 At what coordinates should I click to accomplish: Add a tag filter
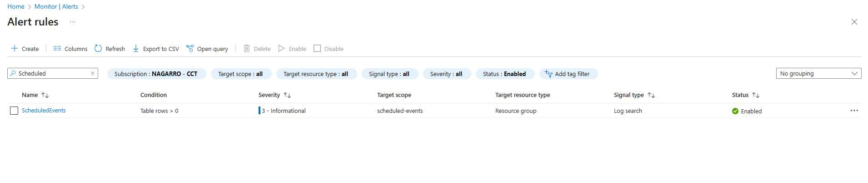click(x=569, y=74)
